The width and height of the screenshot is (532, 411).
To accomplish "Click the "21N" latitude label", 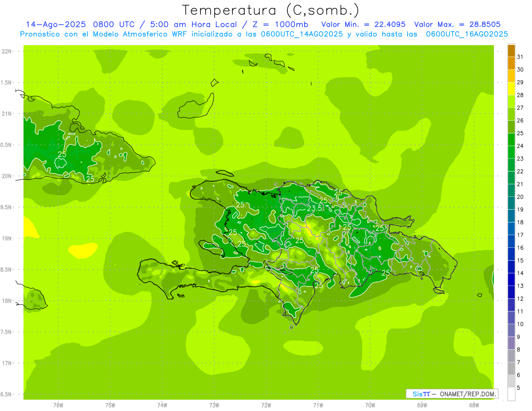I will click(x=7, y=114).
